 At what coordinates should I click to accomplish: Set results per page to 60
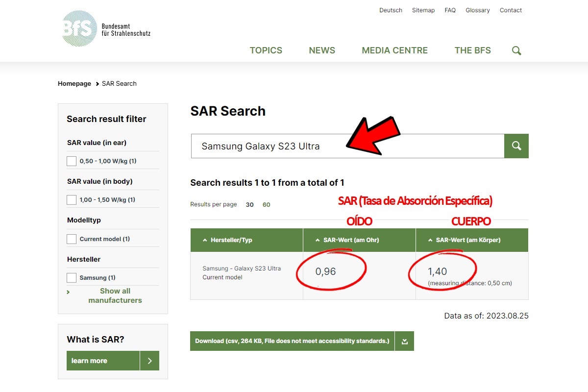tap(267, 205)
